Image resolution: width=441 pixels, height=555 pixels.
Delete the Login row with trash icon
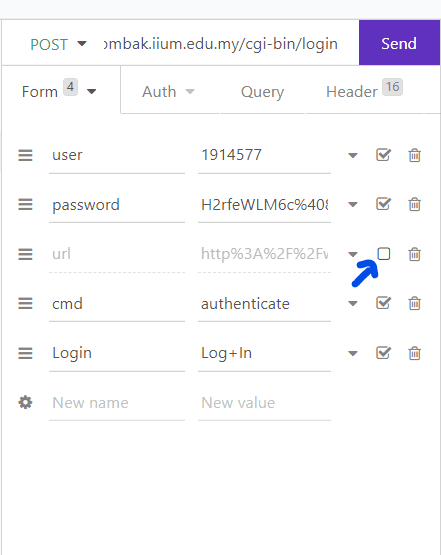[414, 353]
